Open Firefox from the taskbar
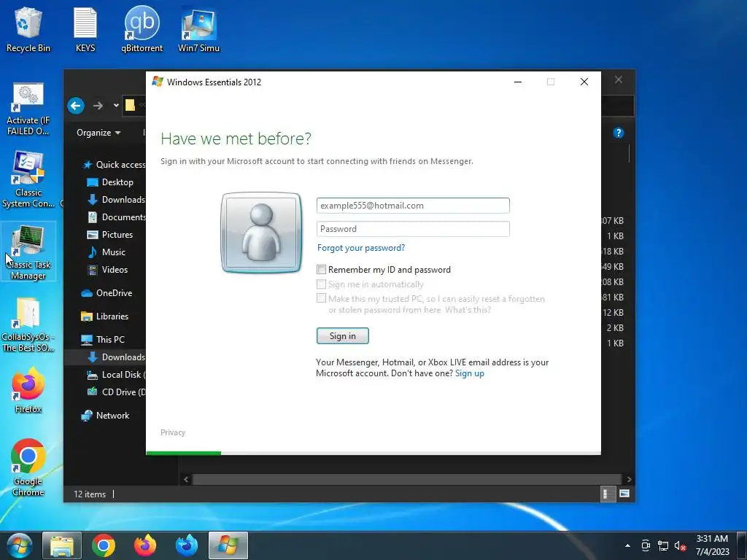 point(145,545)
